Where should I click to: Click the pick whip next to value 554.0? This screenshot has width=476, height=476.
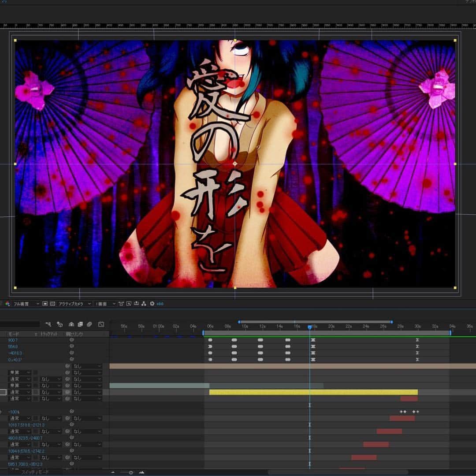tap(72, 346)
